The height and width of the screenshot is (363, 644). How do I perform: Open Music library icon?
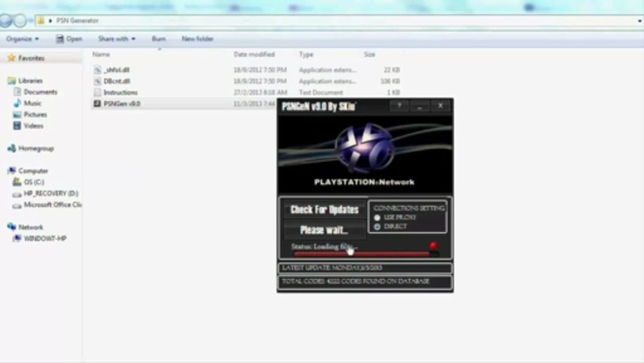(x=17, y=103)
